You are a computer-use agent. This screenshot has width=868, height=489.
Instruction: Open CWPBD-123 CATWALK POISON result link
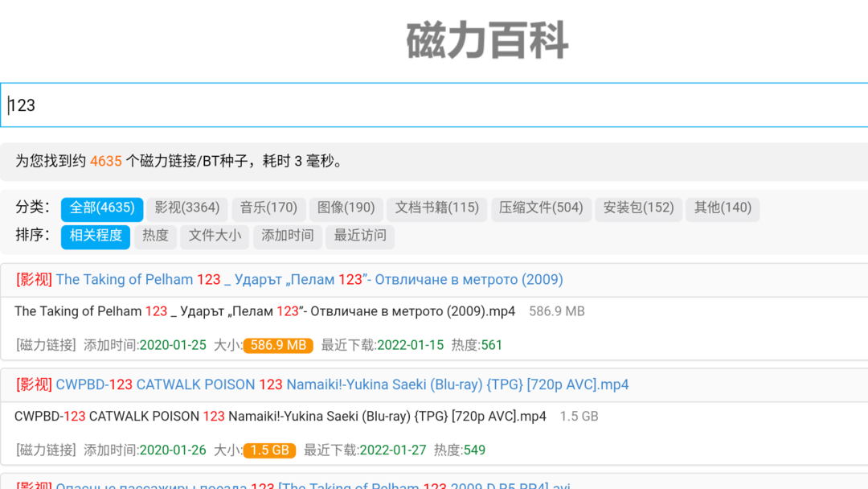[x=342, y=385]
